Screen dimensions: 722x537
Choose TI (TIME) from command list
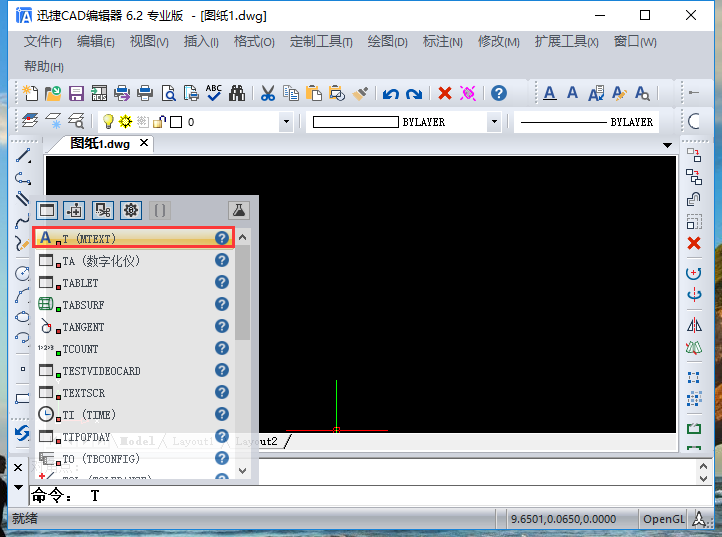90,414
